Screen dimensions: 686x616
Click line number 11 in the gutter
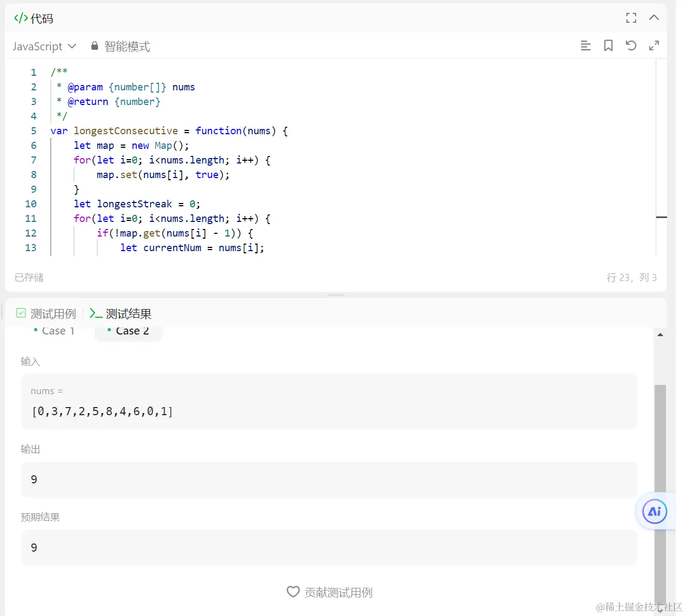coord(31,219)
